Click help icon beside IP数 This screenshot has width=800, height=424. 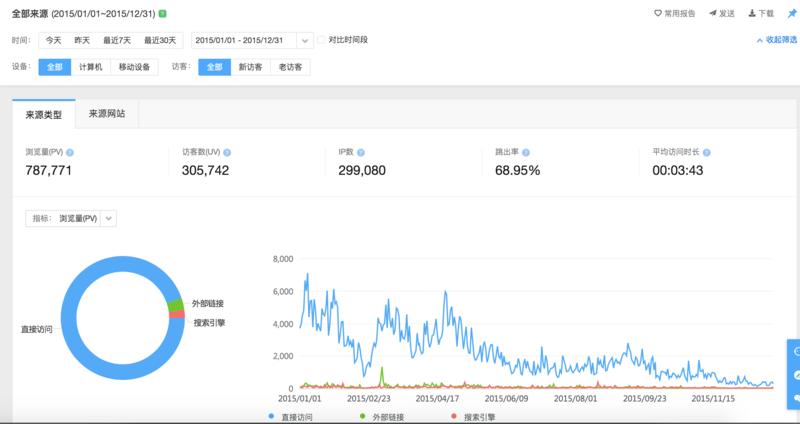pyautogui.click(x=361, y=152)
